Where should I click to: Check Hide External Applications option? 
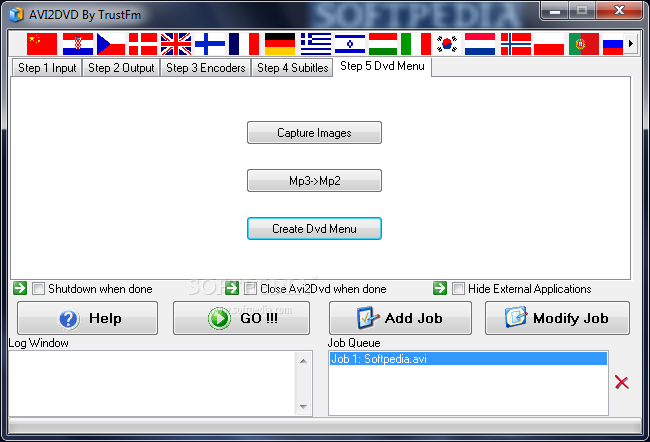click(x=458, y=289)
